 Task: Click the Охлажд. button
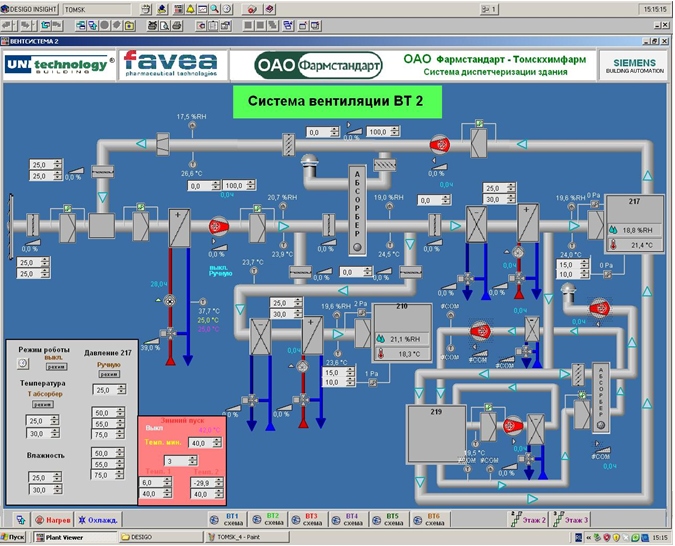[x=98, y=520]
